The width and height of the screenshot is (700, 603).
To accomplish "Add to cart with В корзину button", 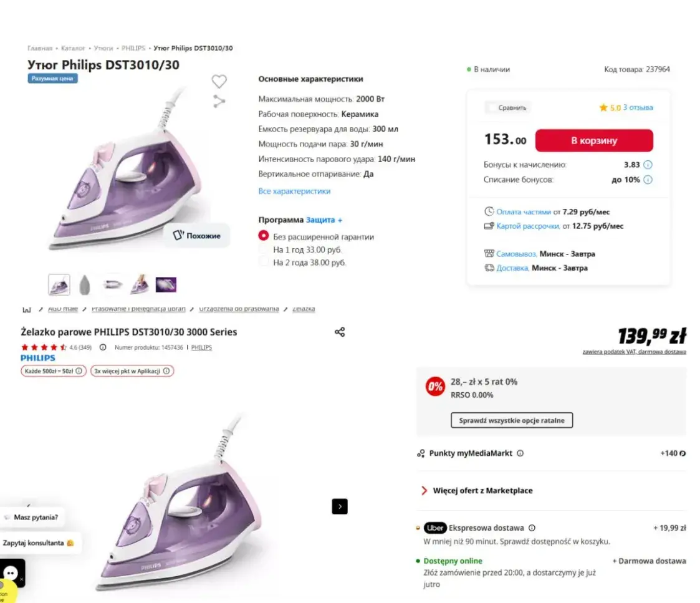I will point(593,140).
